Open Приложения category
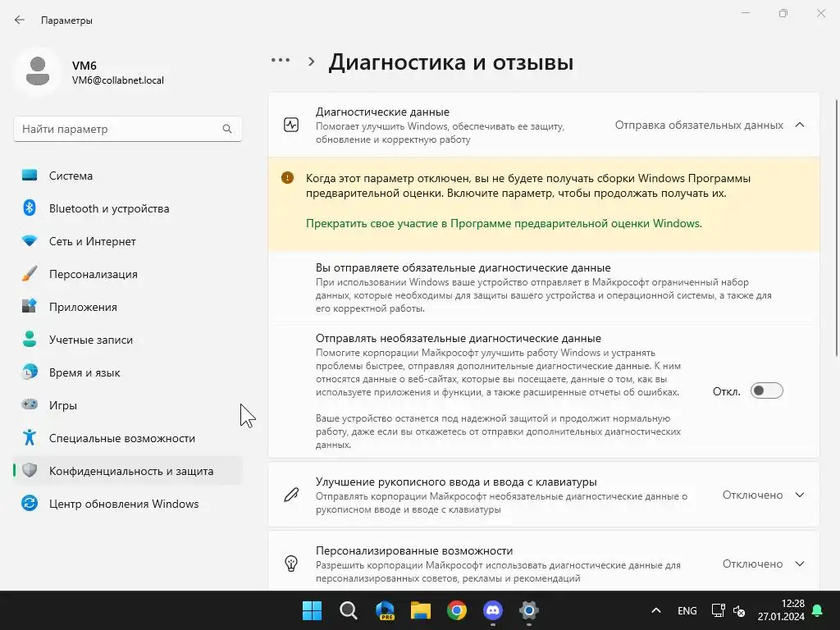Image resolution: width=840 pixels, height=630 pixels. click(127, 307)
